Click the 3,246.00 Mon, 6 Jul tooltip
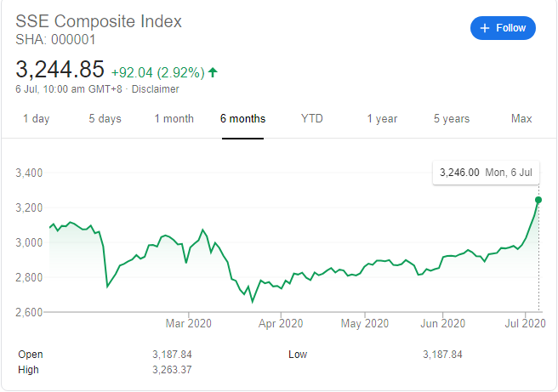Viewport: 558px width, 392px height. tap(486, 173)
